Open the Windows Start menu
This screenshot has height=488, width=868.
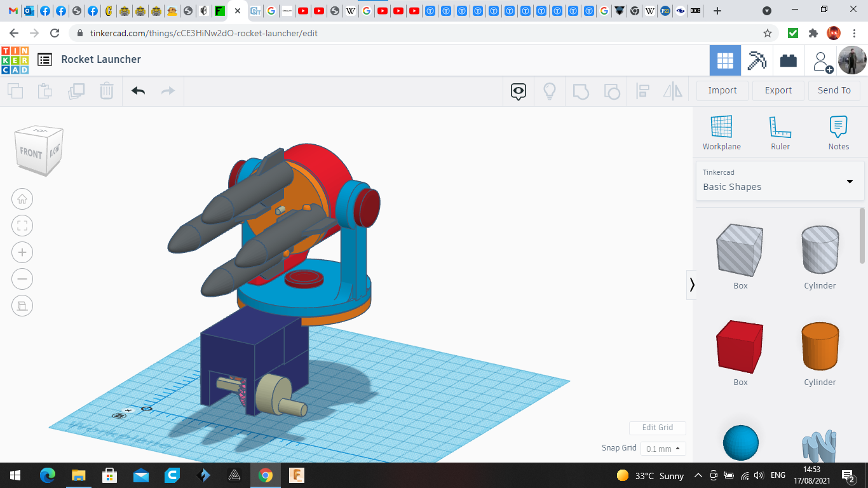pos(15,475)
